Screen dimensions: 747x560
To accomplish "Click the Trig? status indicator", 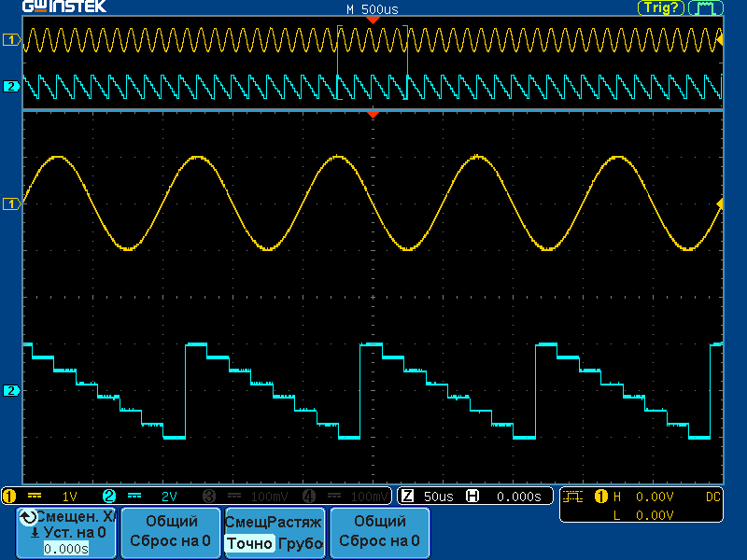I will pos(661,7).
